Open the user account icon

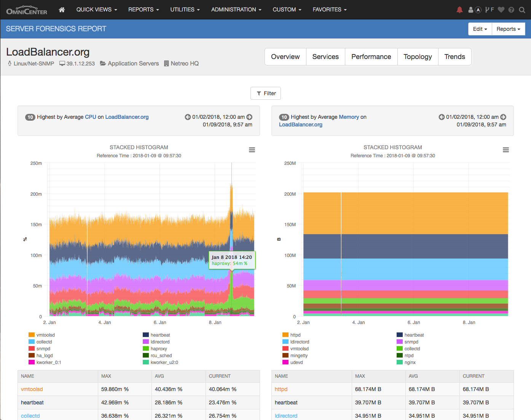[471, 10]
